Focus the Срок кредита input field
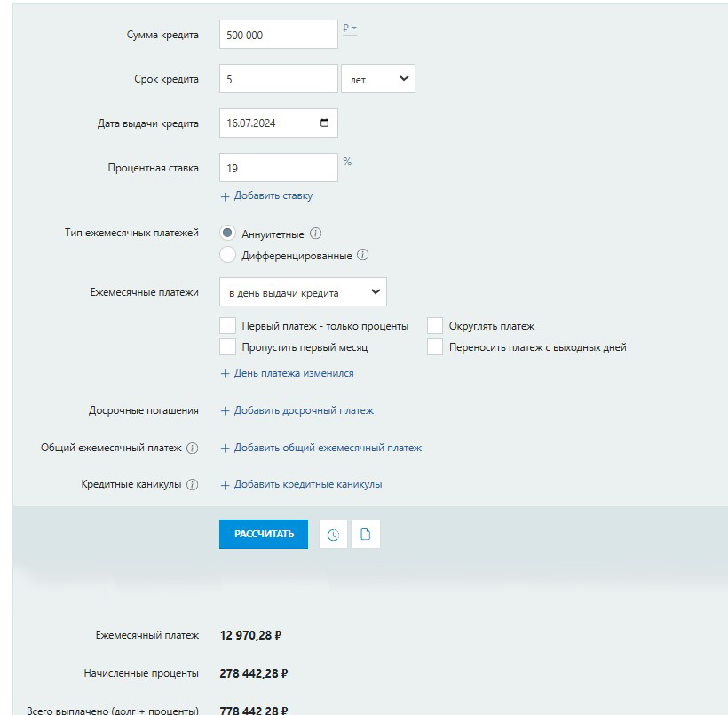 [279, 79]
